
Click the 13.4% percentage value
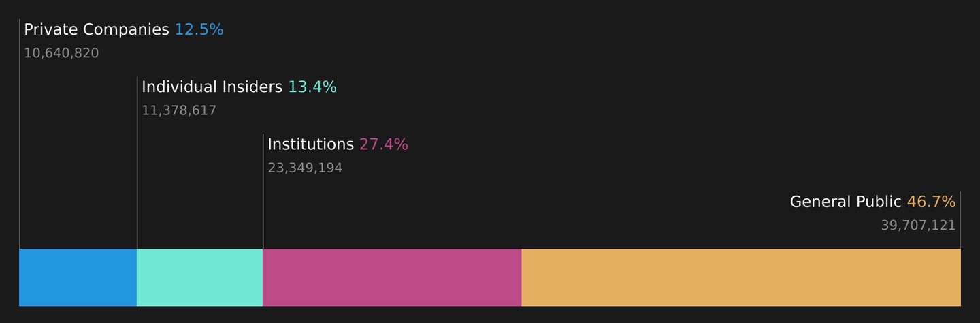(x=312, y=87)
